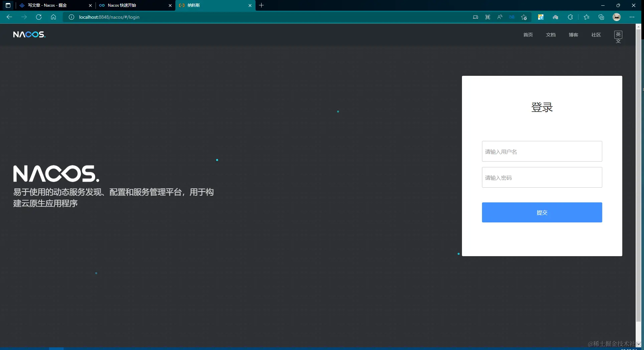The height and width of the screenshot is (350, 644).
Task: Close the 写文章 - Nacos tab
Action: click(90, 5)
